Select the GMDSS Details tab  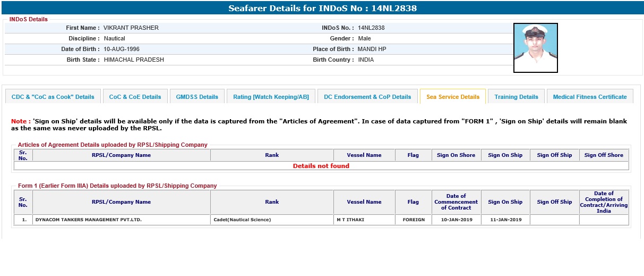click(197, 97)
